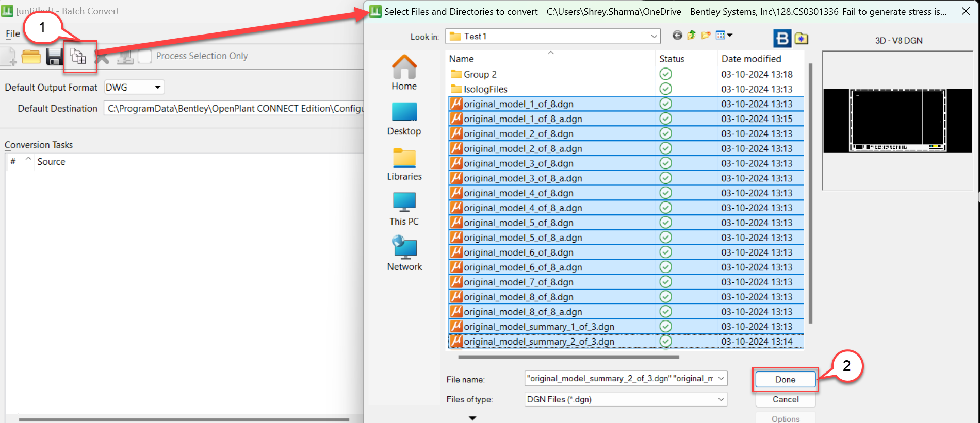Click the Default Destination path field
This screenshot has width=980, height=423.
pos(234,108)
